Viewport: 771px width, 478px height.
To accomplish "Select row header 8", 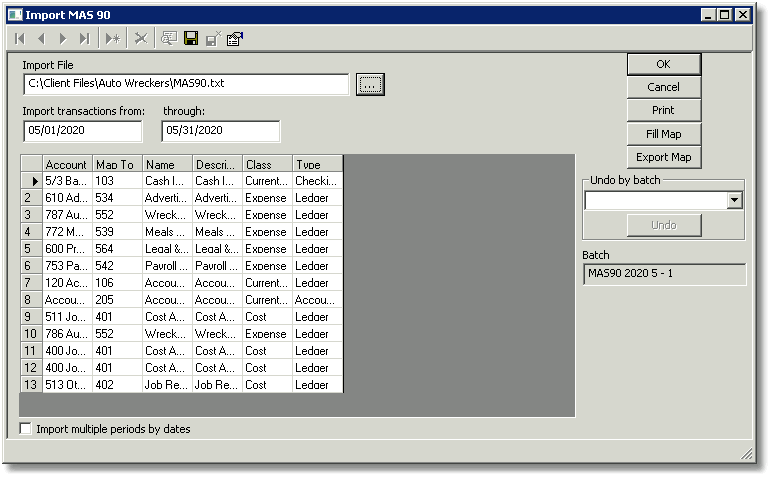I will (31, 299).
